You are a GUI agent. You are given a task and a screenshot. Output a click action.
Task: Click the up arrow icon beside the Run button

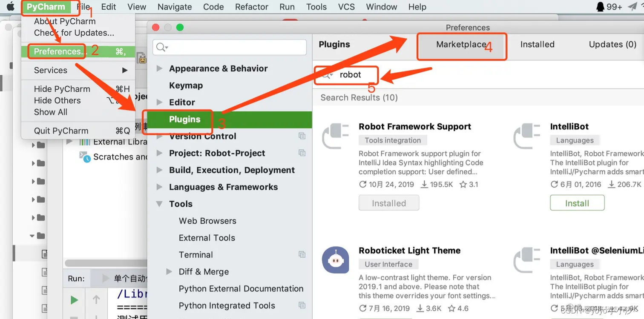point(96,299)
